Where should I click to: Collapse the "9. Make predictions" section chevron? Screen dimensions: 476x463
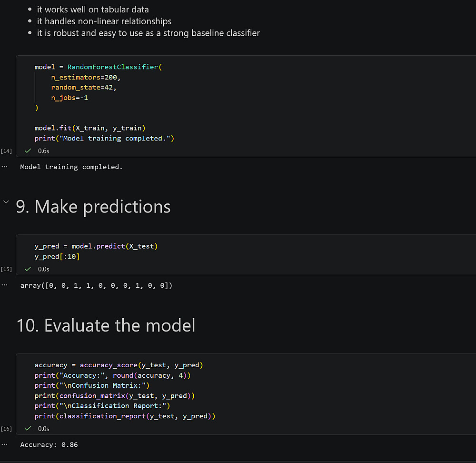click(x=6, y=202)
